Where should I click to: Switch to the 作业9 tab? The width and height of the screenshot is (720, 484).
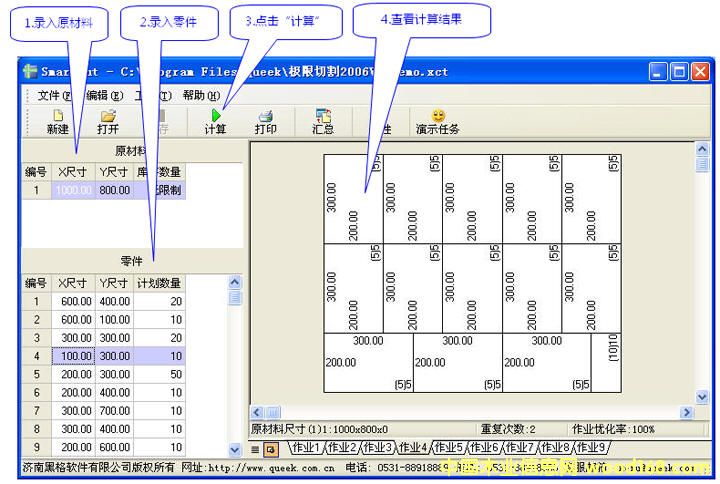point(587,448)
